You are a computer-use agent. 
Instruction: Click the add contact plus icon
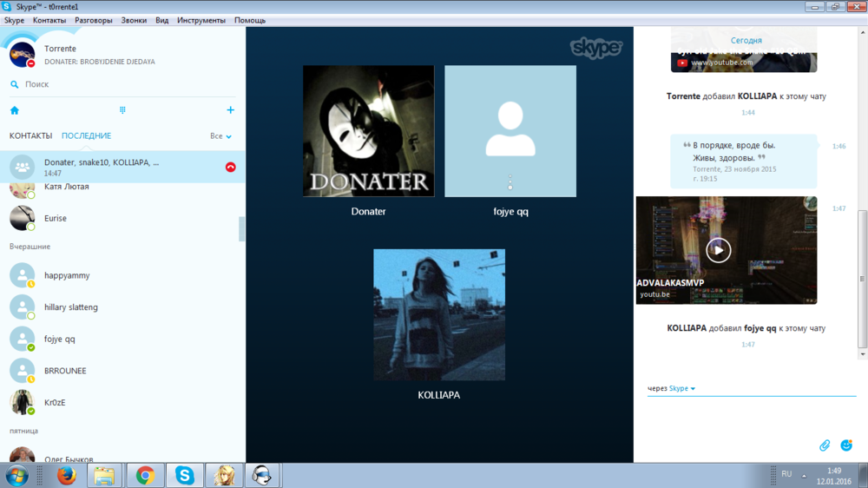[x=230, y=110]
